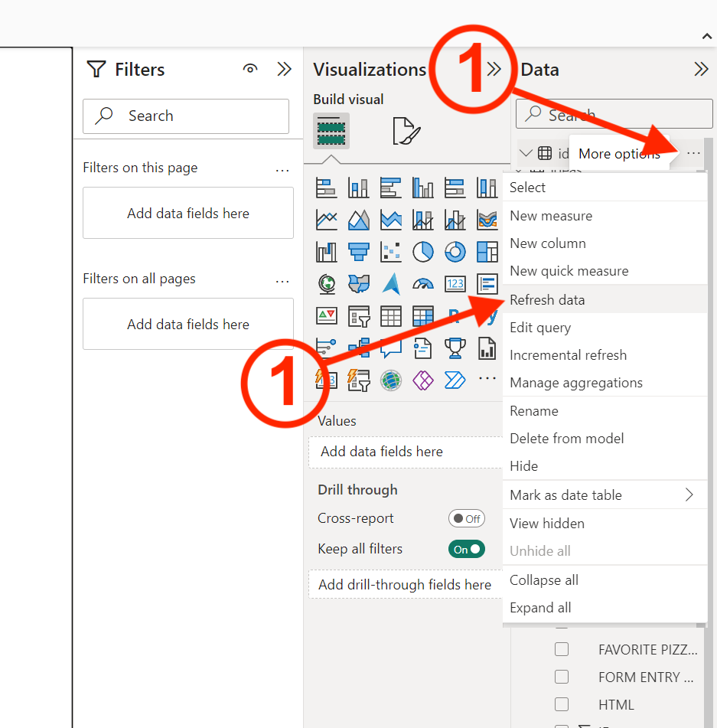Image resolution: width=717 pixels, height=728 pixels.
Task: Select the pie chart visual icon
Action: click(422, 252)
